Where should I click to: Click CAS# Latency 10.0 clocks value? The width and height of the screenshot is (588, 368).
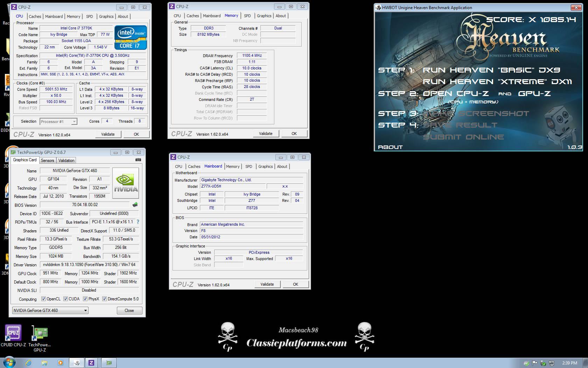coord(252,68)
